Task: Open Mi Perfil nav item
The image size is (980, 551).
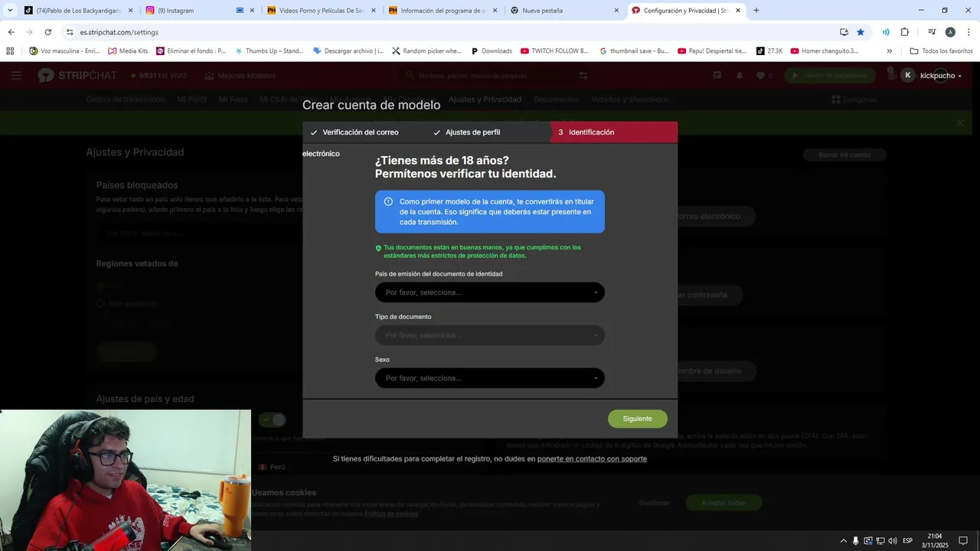Action: click(191, 99)
